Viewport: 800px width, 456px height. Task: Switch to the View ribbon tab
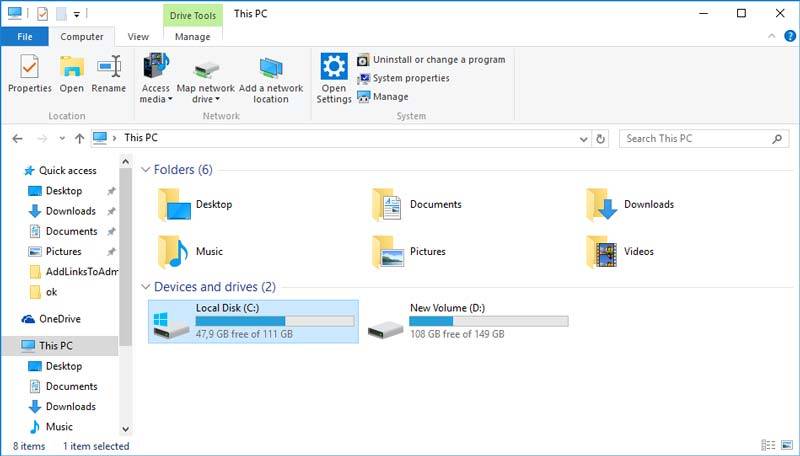138,37
